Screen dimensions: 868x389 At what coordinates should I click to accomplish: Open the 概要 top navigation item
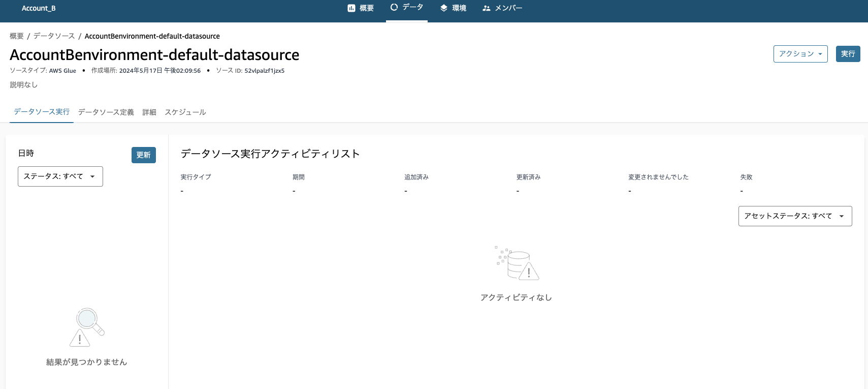pos(361,8)
